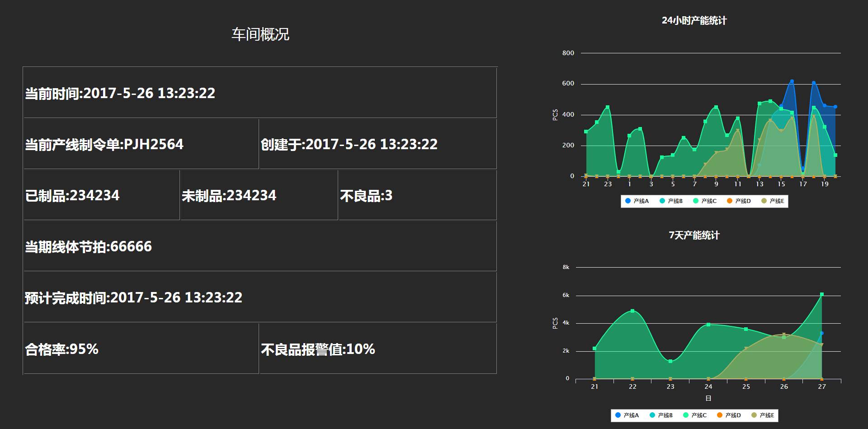The image size is (868, 429).
Task: Click the 7天产能统计 chart title
Action: [x=694, y=236]
